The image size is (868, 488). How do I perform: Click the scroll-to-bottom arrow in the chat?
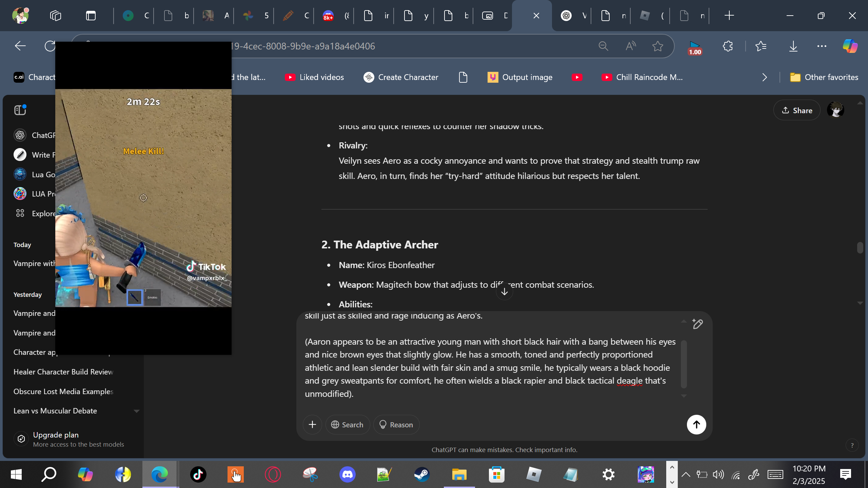pos(505,291)
